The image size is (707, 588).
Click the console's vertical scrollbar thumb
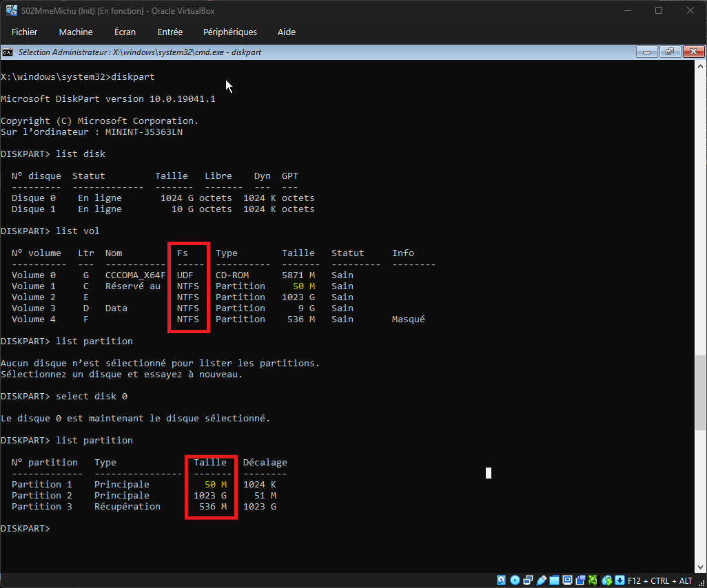point(701,392)
